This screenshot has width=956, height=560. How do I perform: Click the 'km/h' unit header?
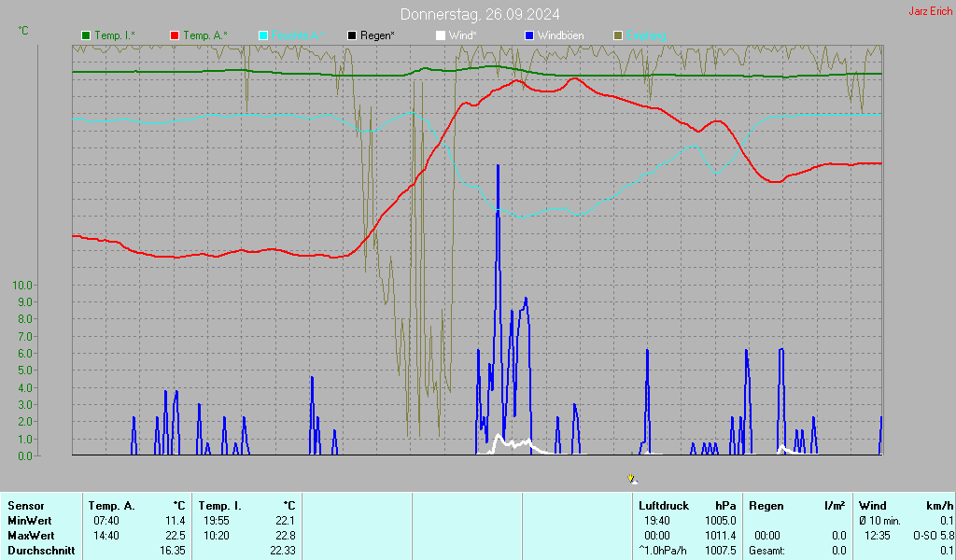[942, 506]
